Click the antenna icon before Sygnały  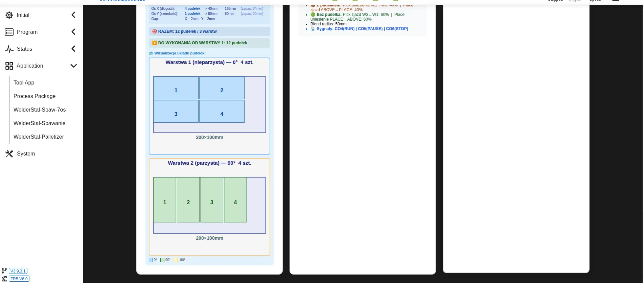pyautogui.click(x=313, y=29)
